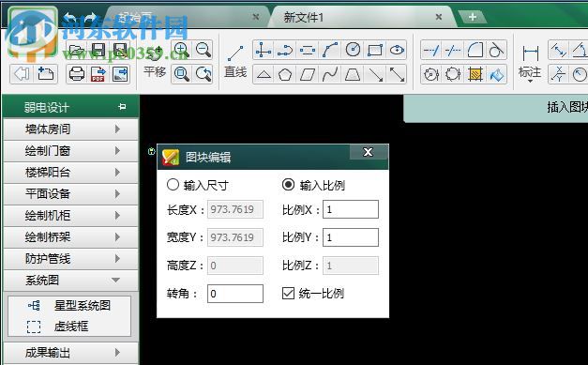Expand the 成果输出 menu

70,353
